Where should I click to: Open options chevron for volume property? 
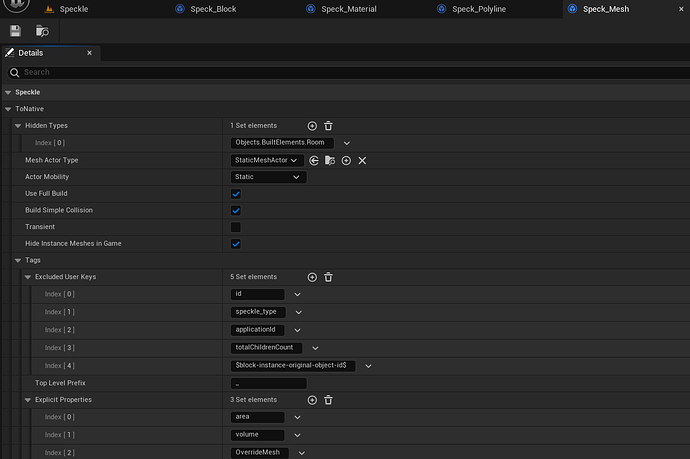pyautogui.click(x=297, y=435)
